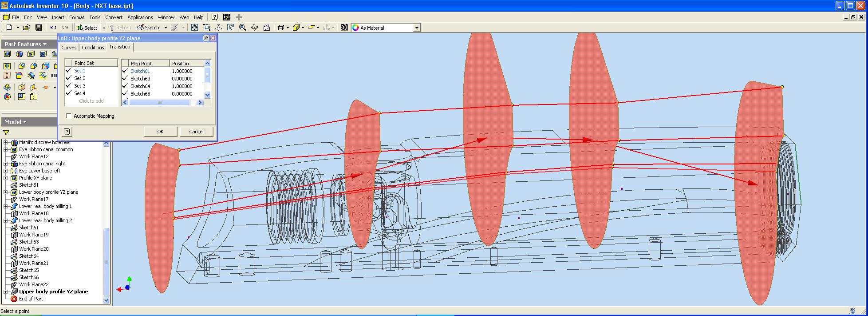Select End of Part marker

coord(31,299)
